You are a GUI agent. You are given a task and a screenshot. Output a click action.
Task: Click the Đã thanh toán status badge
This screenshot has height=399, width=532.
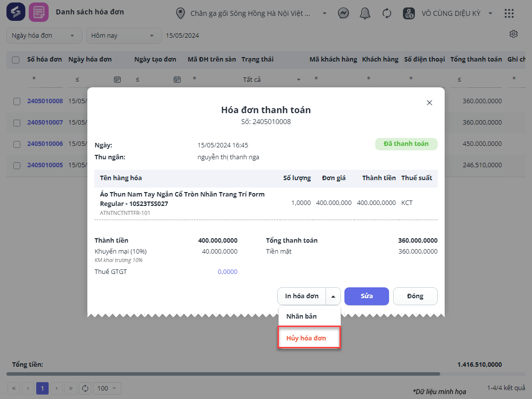click(x=406, y=144)
